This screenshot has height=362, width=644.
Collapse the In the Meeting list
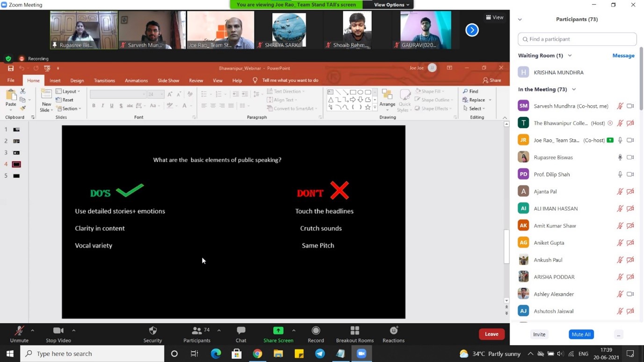click(574, 89)
